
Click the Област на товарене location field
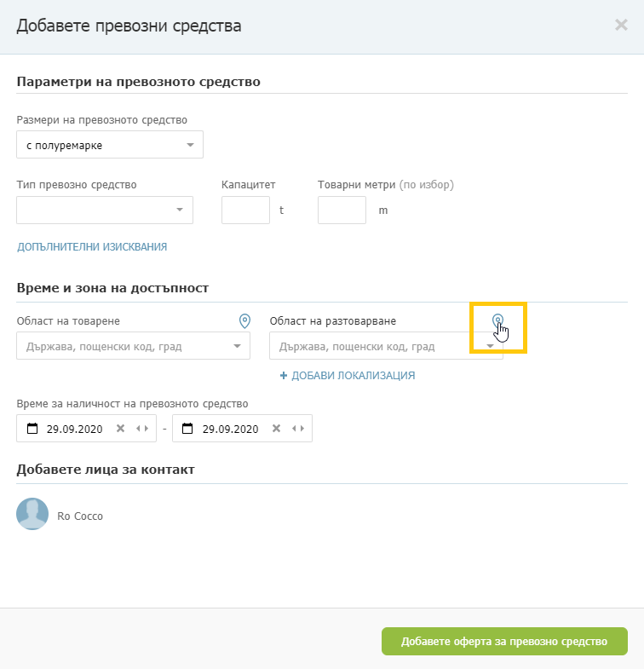[x=133, y=346]
